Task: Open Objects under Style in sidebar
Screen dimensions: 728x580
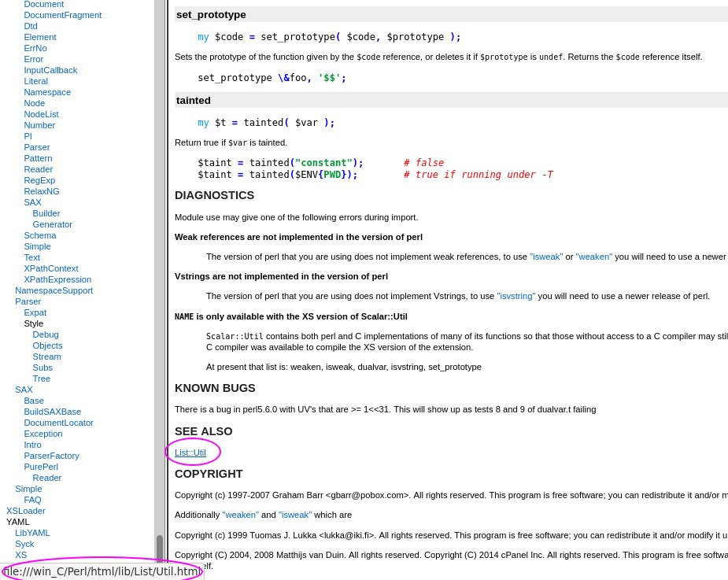Action: point(47,345)
